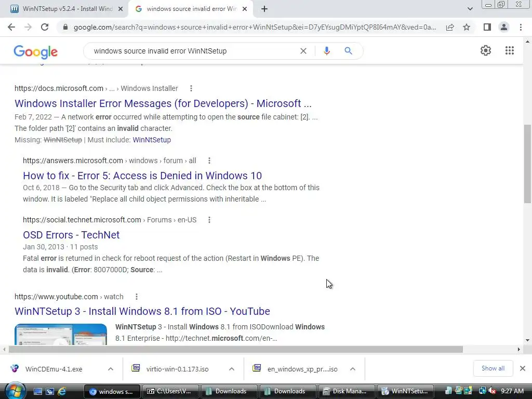This screenshot has width=532, height=399.
Task: Switch to the C:\Users\V... 7-Zip taskbar window
Action: point(170,391)
